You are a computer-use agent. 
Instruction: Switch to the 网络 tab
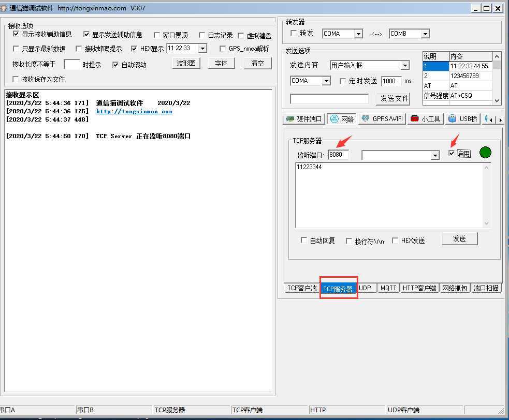tap(342, 119)
